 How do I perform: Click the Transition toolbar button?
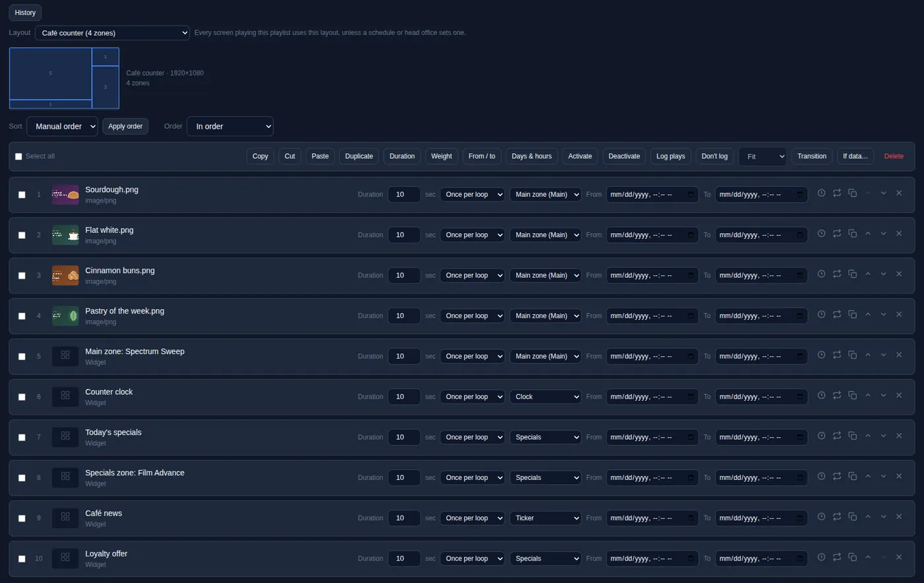tap(812, 156)
